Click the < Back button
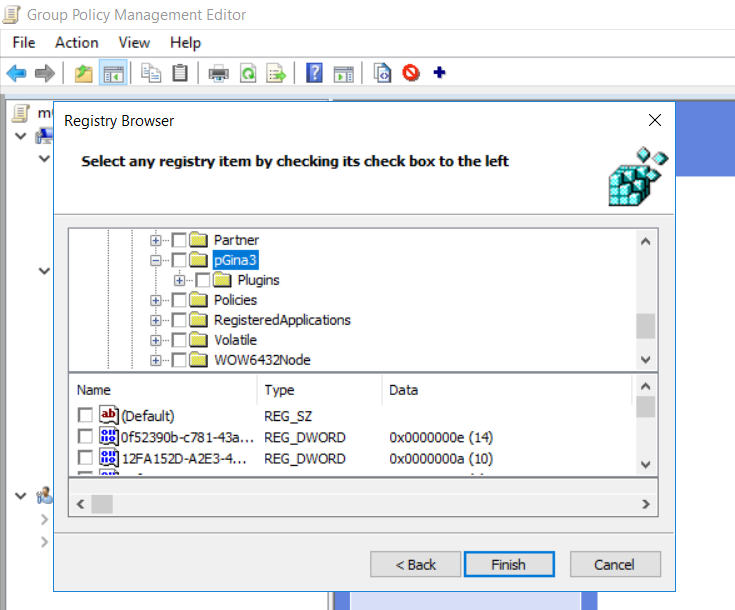This screenshot has width=735, height=610. click(415, 564)
